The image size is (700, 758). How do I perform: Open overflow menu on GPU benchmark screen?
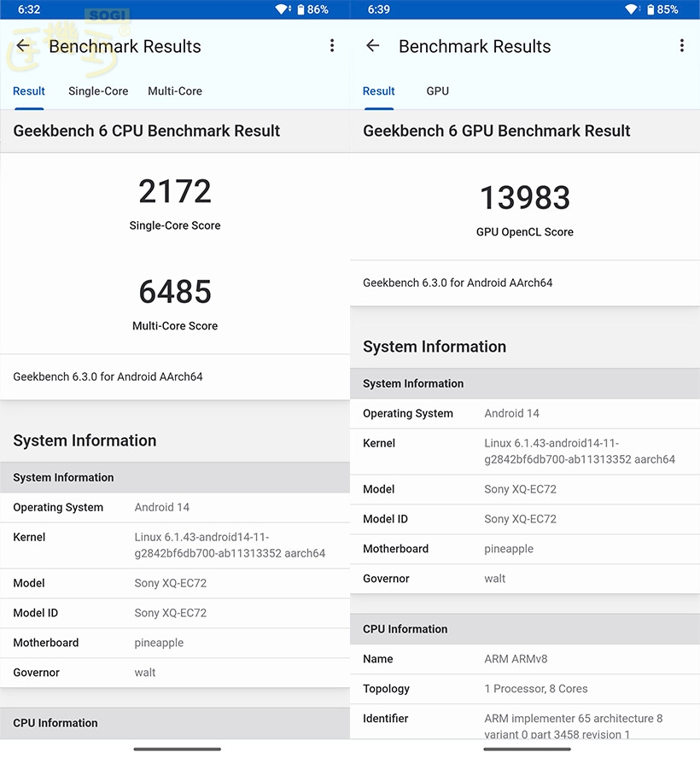pos(682,46)
